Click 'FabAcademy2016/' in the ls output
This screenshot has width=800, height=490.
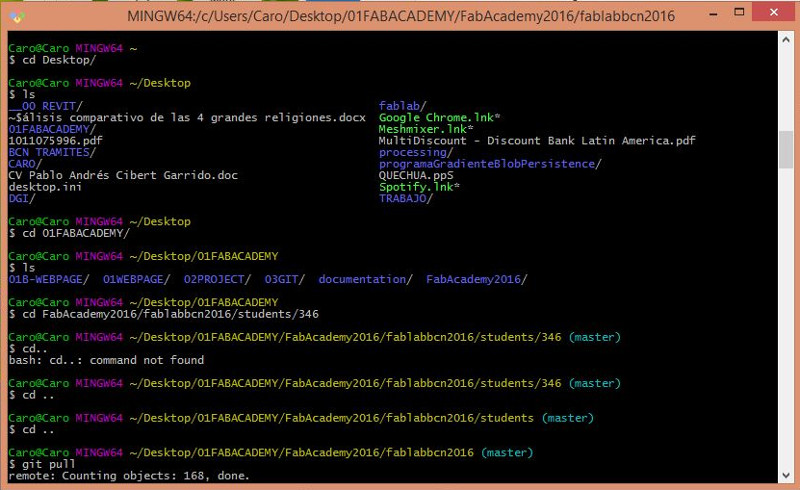coord(477,279)
